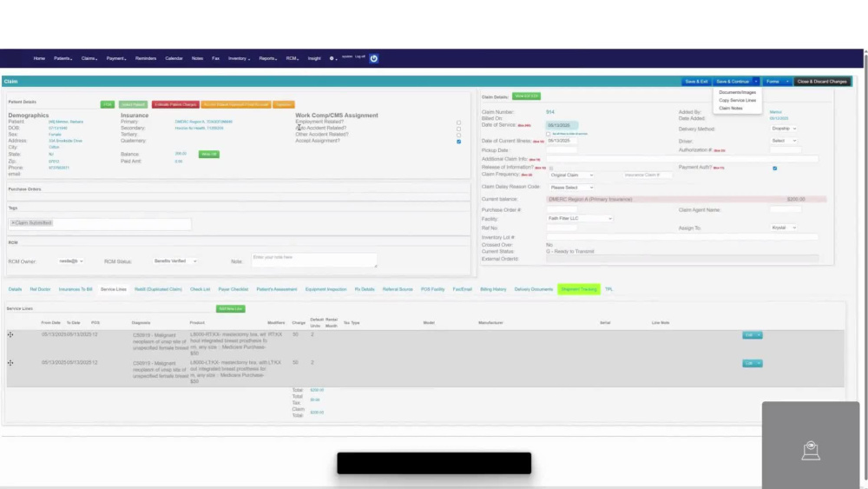The image size is (868, 489).
Task: Switch to the Payer Checklist tab
Action: click(233, 289)
